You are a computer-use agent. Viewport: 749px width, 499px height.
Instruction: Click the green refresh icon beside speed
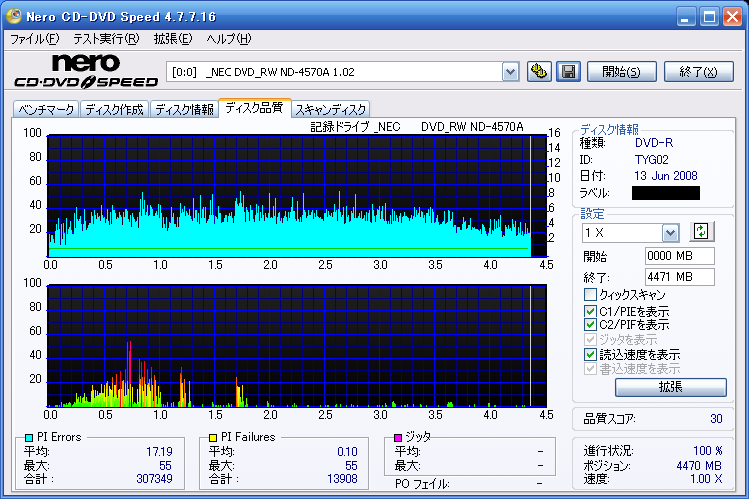pos(701,232)
